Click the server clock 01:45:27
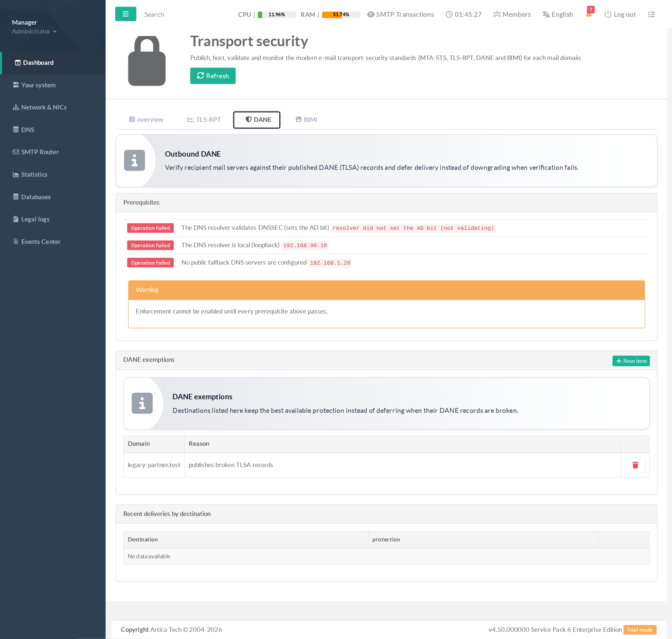Screen dimensions: 672x639 (463, 14)
